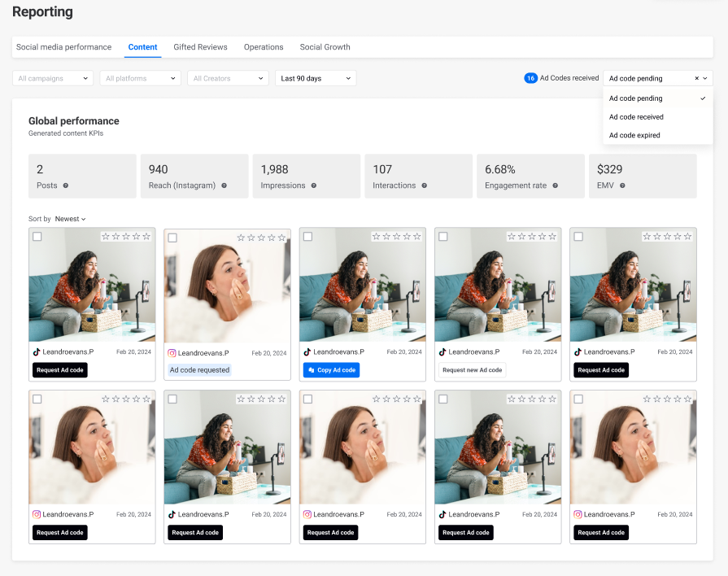Viewport: 728px width, 576px height.
Task: Open the Impressions help tooltip icon
Action: pyautogui.click(x=313, y=185)
